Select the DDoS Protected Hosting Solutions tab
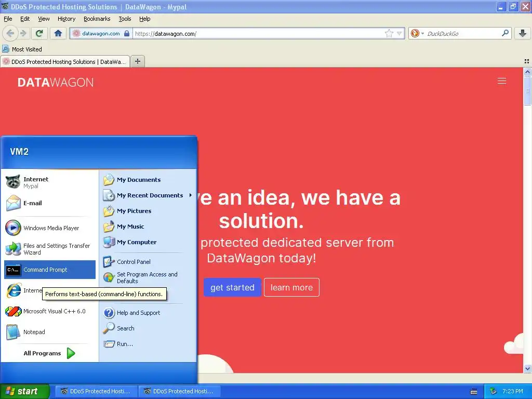532x399 pixels. point(65,62)
